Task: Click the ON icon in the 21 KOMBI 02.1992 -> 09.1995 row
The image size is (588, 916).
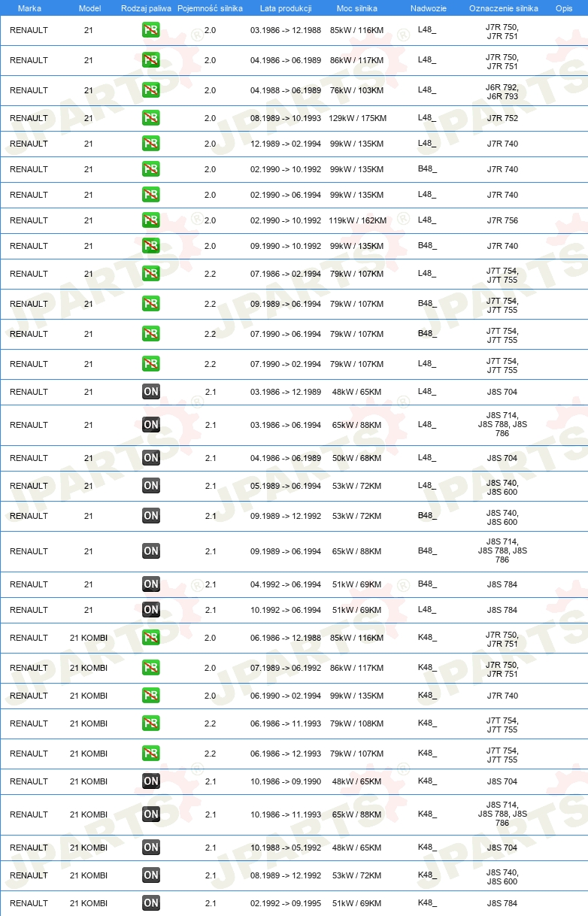Action: tap(151, 903)
